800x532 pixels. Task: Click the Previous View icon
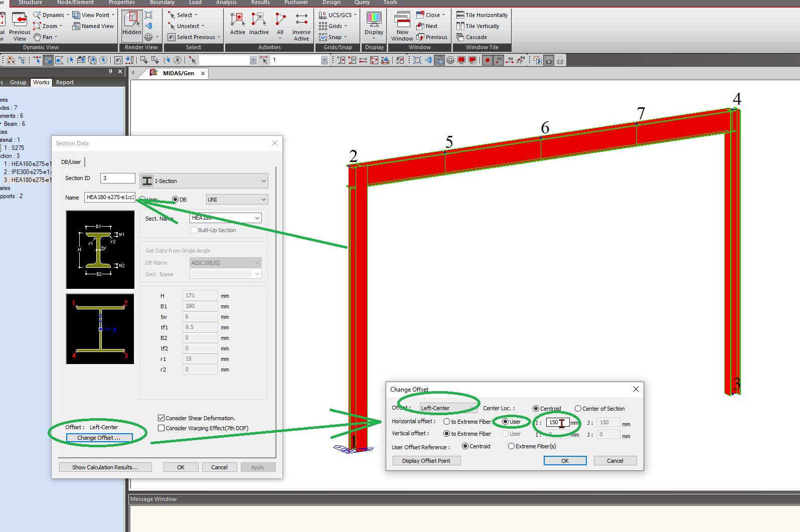20,20
